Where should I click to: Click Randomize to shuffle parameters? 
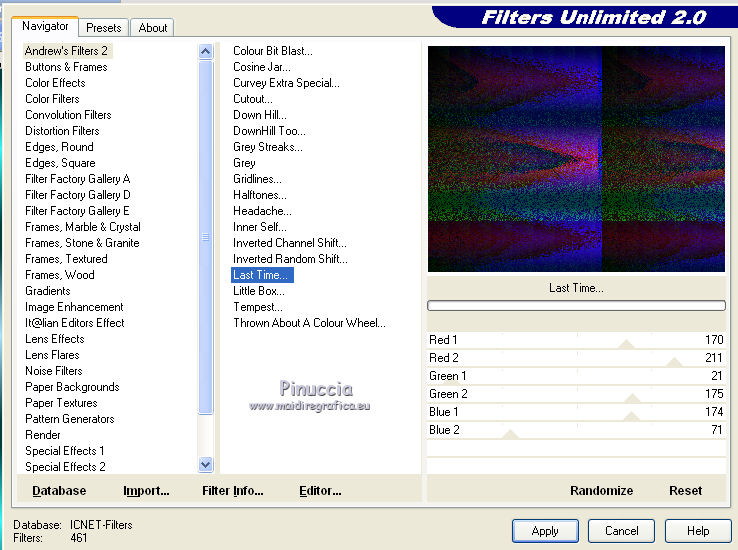point(601,491)
